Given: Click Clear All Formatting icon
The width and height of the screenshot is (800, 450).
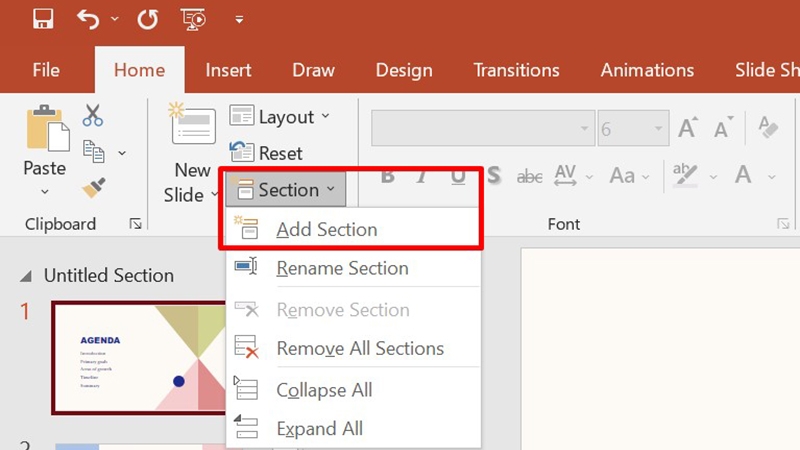Looking at the screenshot, I should 768,128.
